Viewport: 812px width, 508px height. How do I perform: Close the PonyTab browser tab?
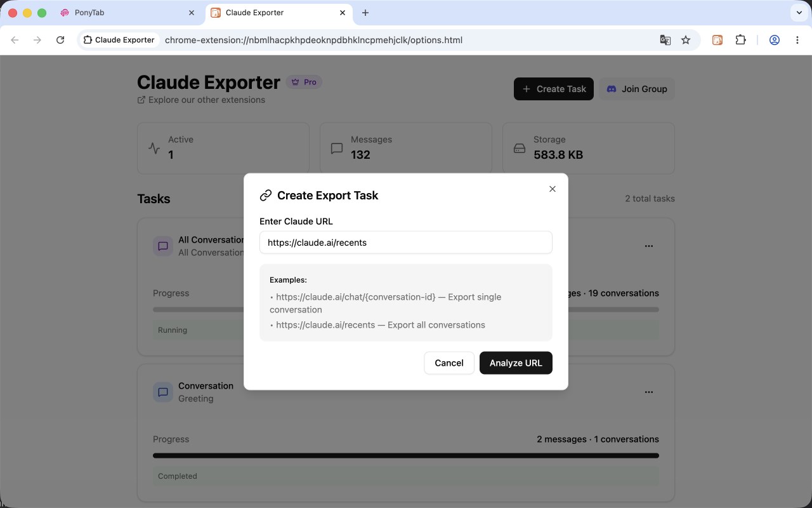tap(192, 13)
